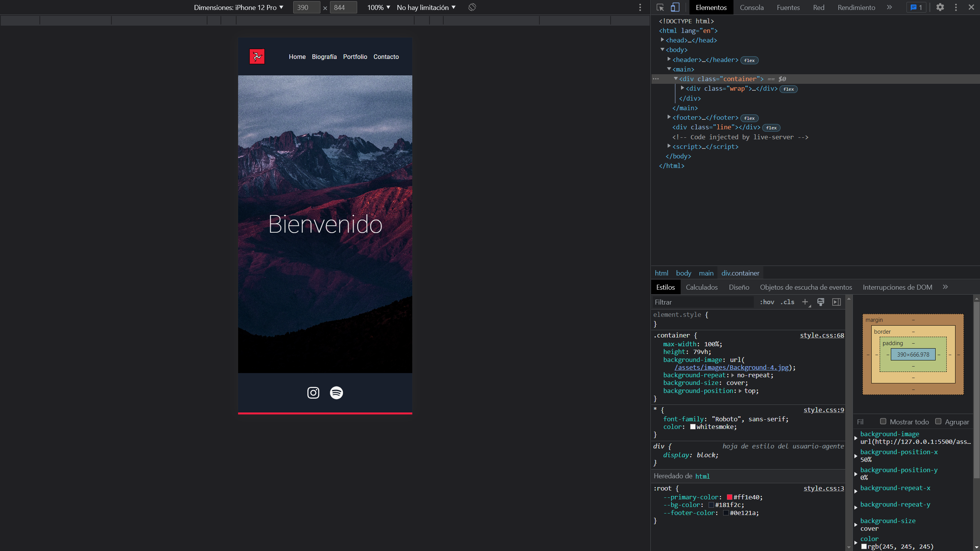Toggle the flex badge on footer element
This screenshot has width=980, height=551.
coord(749,118)
